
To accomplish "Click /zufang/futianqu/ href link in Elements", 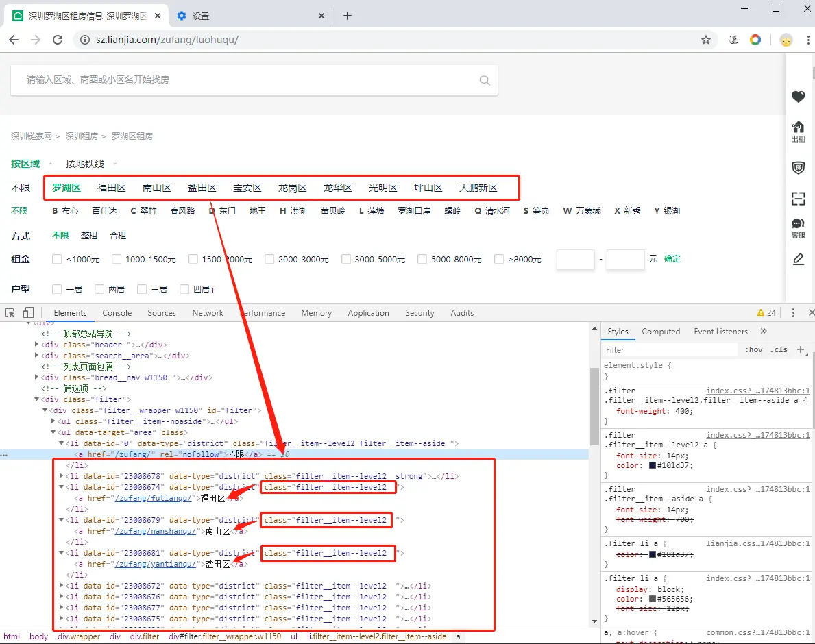I will (153, 498).
